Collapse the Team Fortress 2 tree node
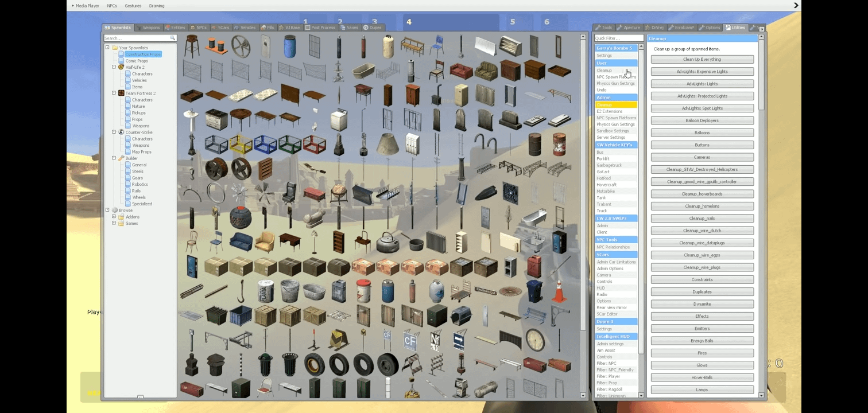 (x=114, y=93)
